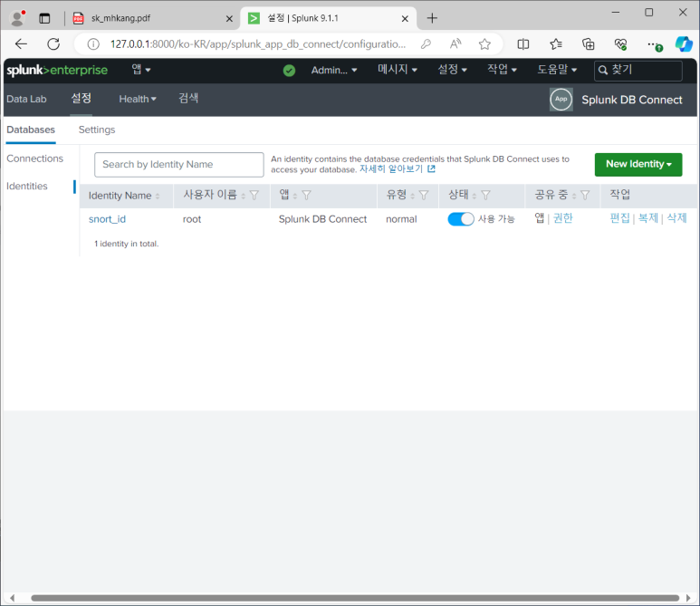
Task: Open saved password key icon
Action: (x=426, y=43)
